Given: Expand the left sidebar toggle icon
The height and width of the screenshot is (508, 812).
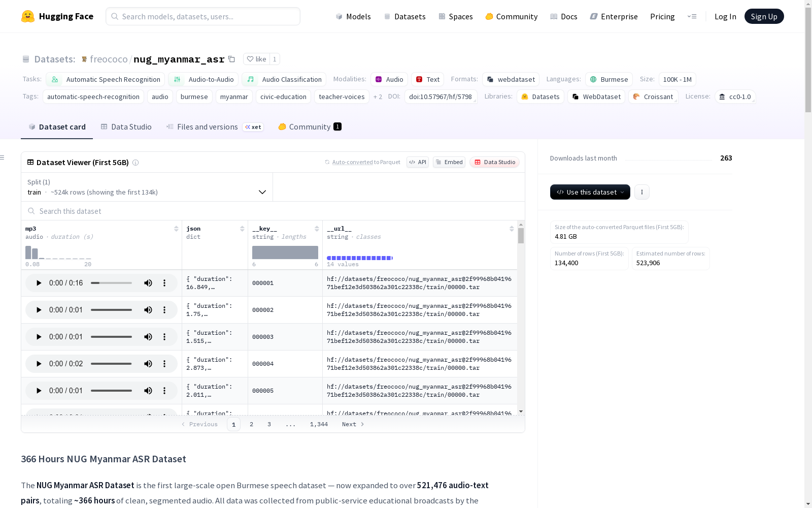Looking at the screenshot, I should point(2,157).
